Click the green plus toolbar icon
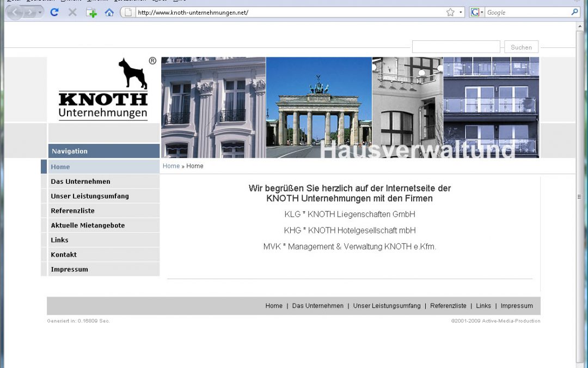Viewport: 588px width, 368px height. pyautogui.click(x=91, y=12)
